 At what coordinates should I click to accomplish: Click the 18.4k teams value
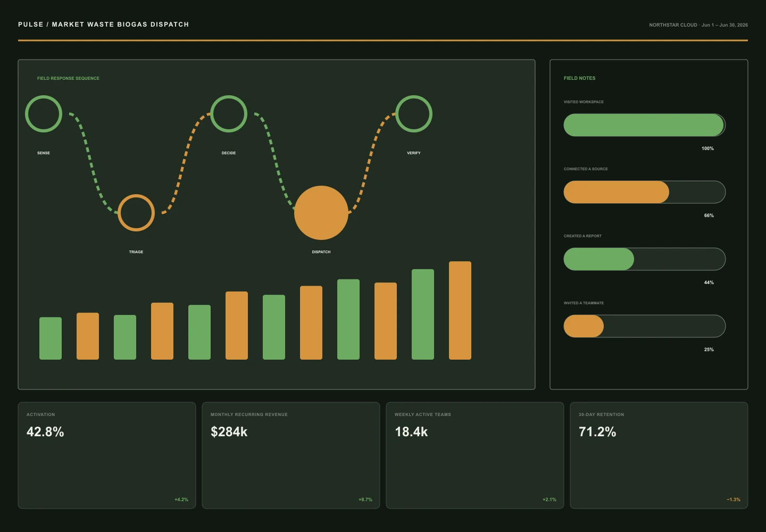coord(411,431)
